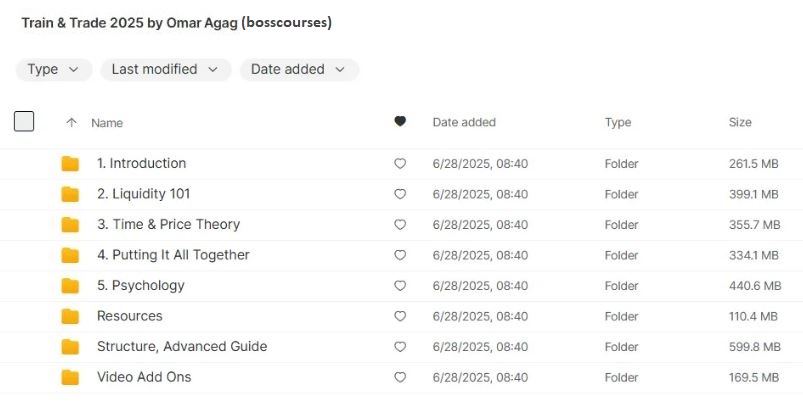803x403 pixels.
Task: Sort by the Date added column header
Action: tap(464, 122)
